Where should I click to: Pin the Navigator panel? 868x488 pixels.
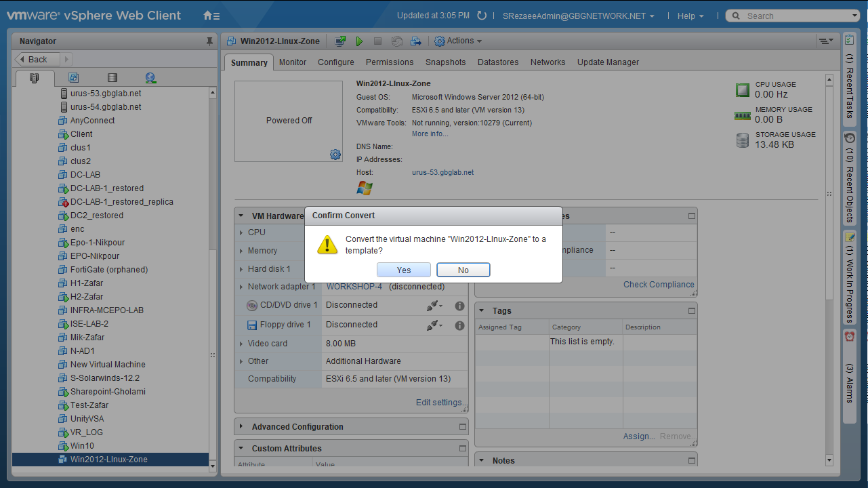pyautogui.click(x=209, y=41)
